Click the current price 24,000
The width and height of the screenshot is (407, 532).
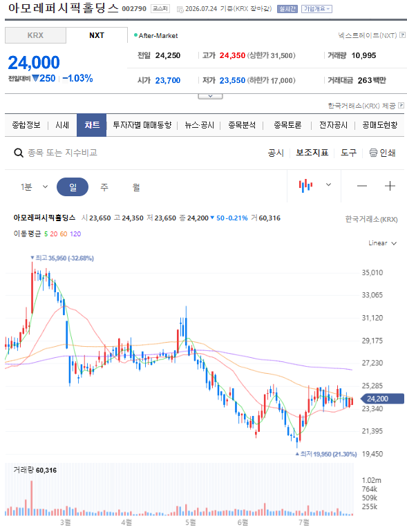[34, 63]
